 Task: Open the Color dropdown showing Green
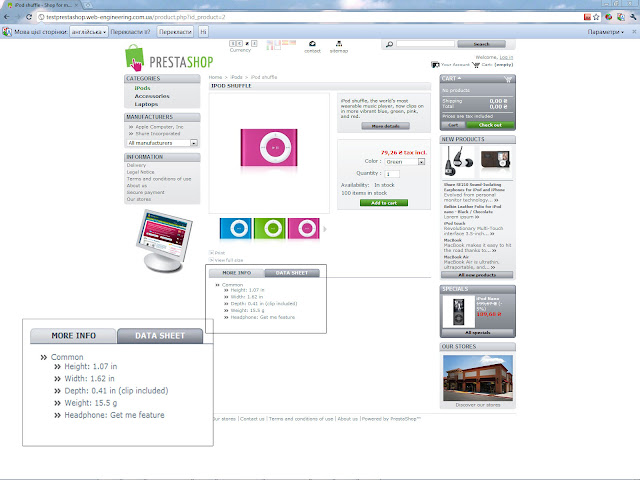click(x=405, y=162)
